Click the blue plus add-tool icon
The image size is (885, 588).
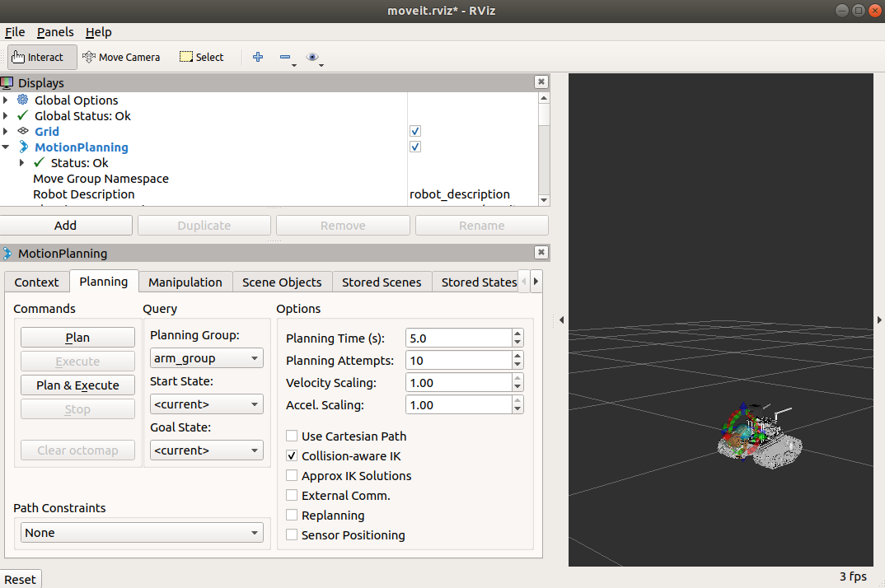[x=258, y=57]
